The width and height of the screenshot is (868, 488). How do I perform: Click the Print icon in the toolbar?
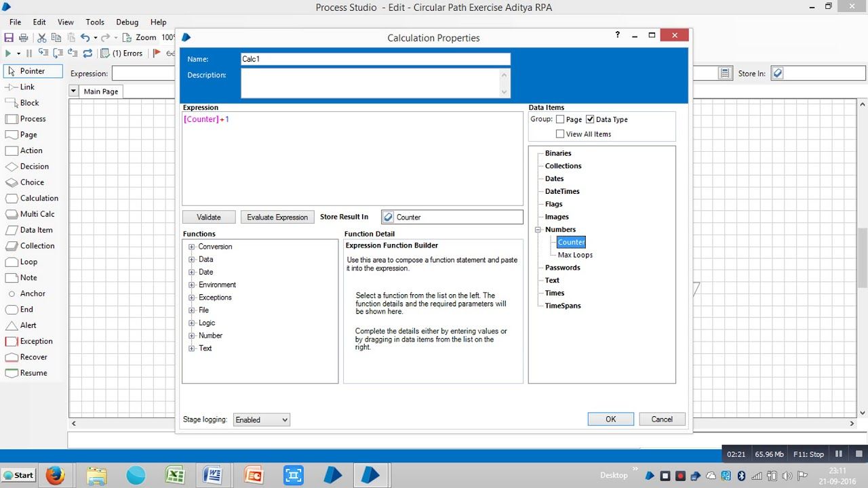(24, 38)
